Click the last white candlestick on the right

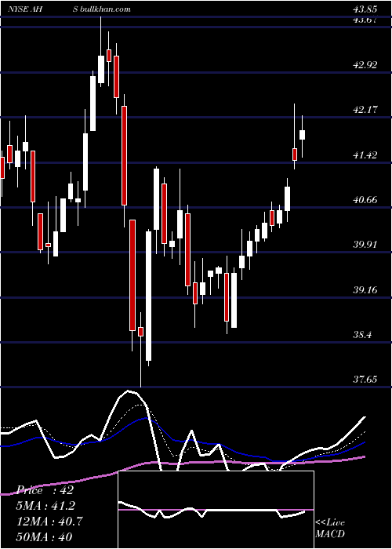pos(302,136)
